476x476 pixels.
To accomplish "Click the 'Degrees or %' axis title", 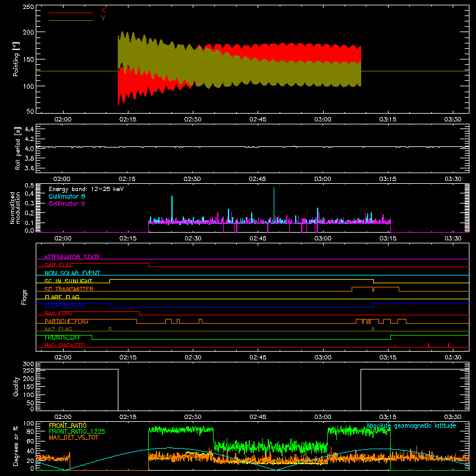I will pyautogui.click(x=16, y=446).
